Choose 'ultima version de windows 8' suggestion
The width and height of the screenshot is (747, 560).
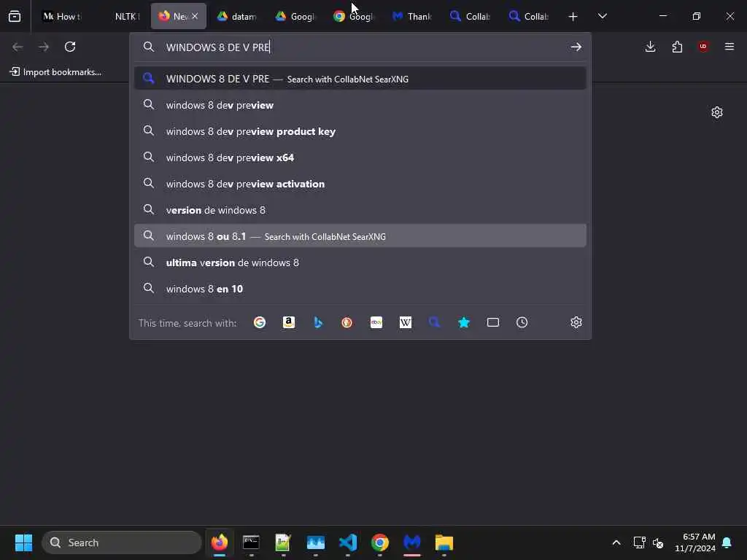click(x=360, y=262)
